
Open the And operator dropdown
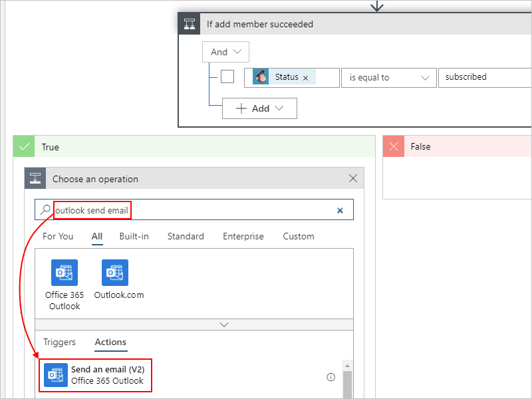coord(225,52)
